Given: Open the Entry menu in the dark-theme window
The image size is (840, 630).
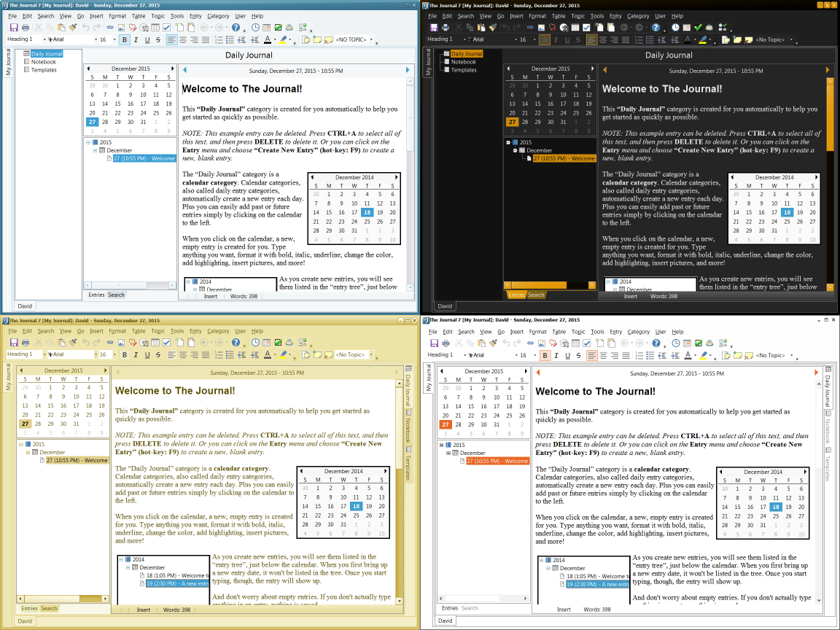Looking at the screenshot, I should [x=615, y=16].
